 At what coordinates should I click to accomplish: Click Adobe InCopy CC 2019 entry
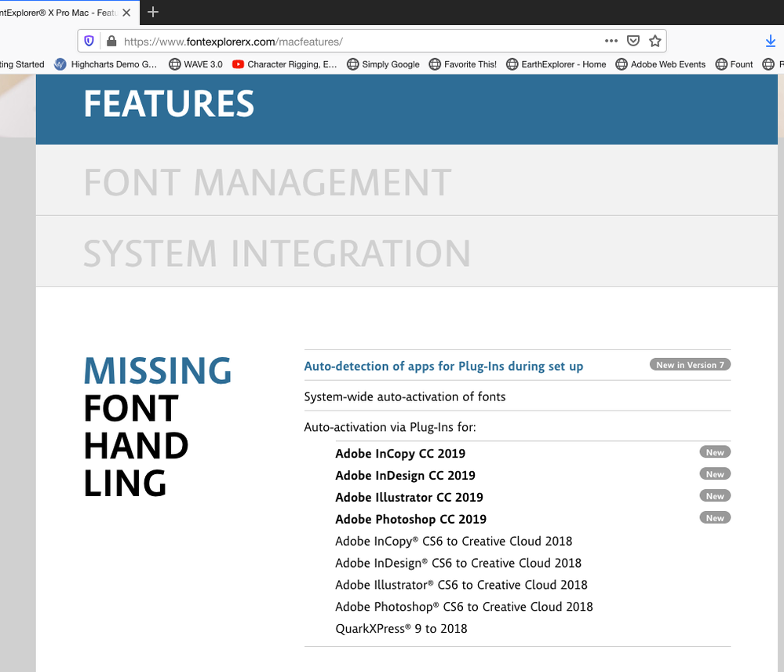(x=400, y=454)
